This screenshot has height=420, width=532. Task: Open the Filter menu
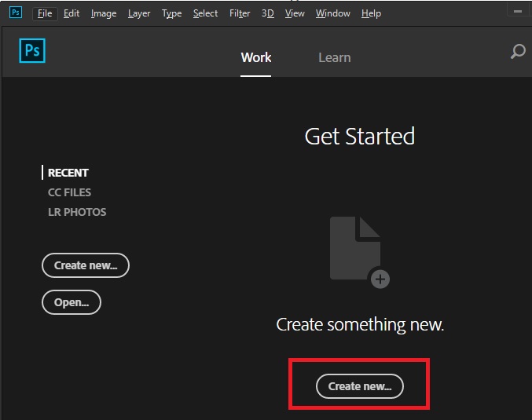(x=240, y=13)
